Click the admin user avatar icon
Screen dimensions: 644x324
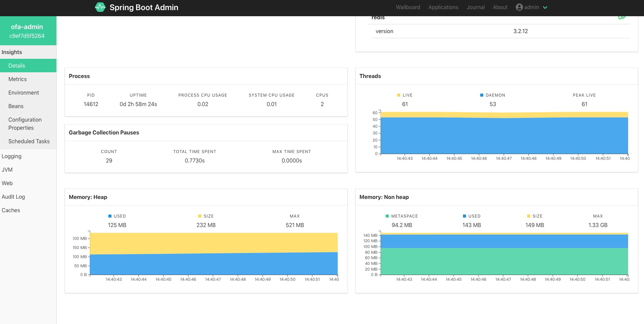(x=519, y=7)
